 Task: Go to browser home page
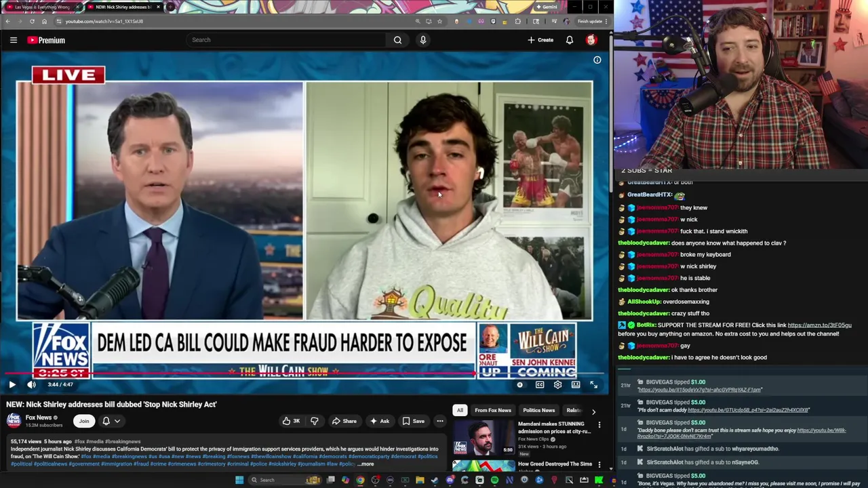(x=44, y=21)
